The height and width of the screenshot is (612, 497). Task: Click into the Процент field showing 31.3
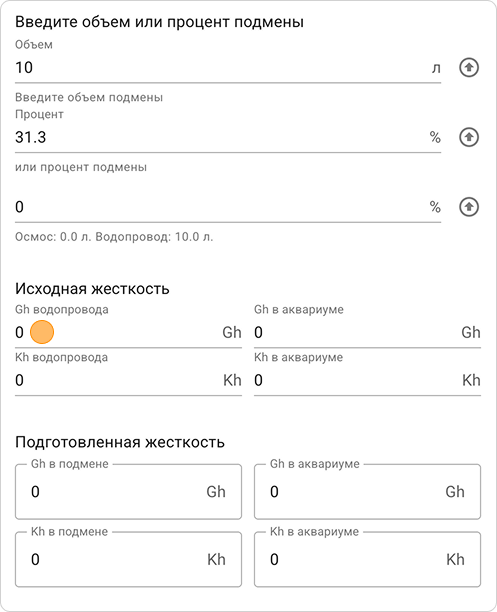pos(228,137)
